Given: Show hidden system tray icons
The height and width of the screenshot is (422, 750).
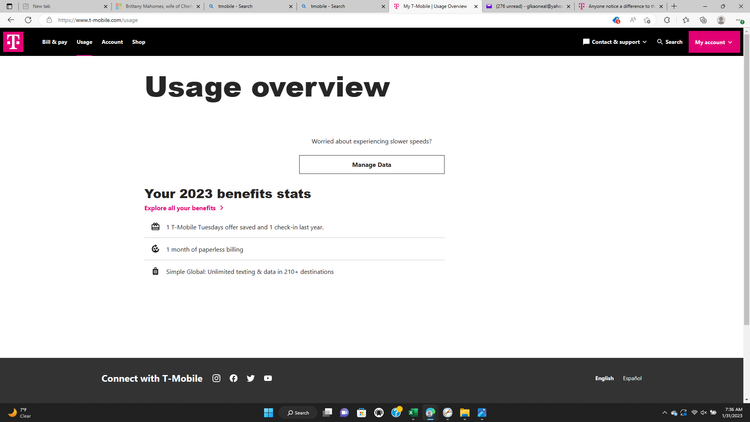Looking at the screenshot, I should point(664,412).
